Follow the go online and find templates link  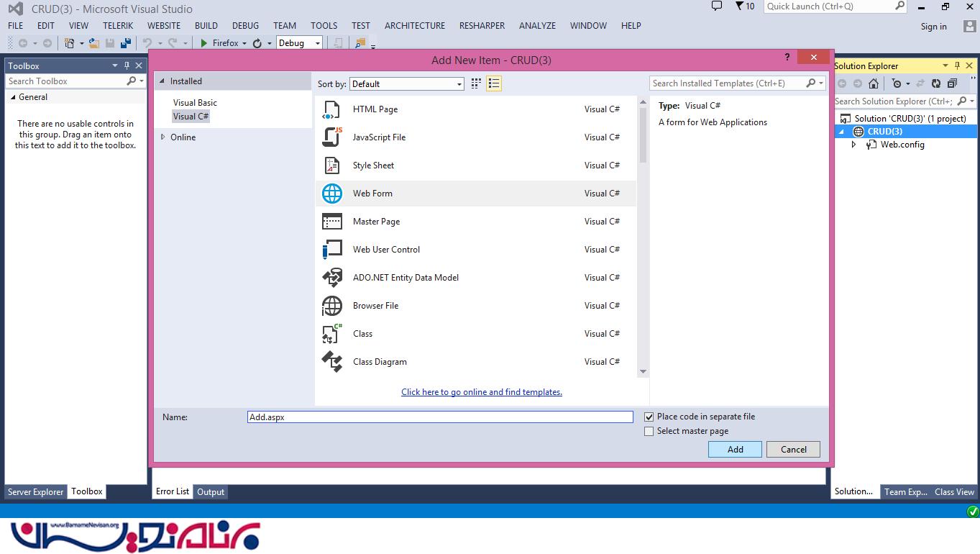pos(482,392)
